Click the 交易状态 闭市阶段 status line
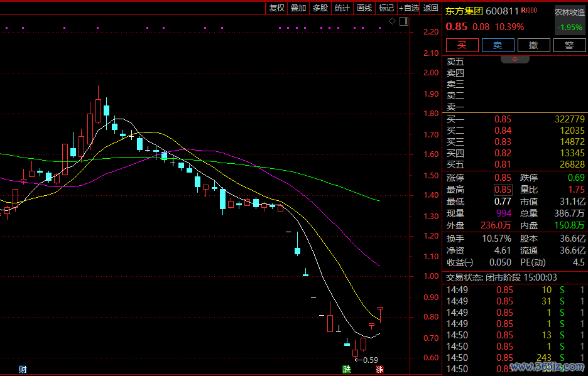This screenshot has width=588, height=376. click(501, 277)
